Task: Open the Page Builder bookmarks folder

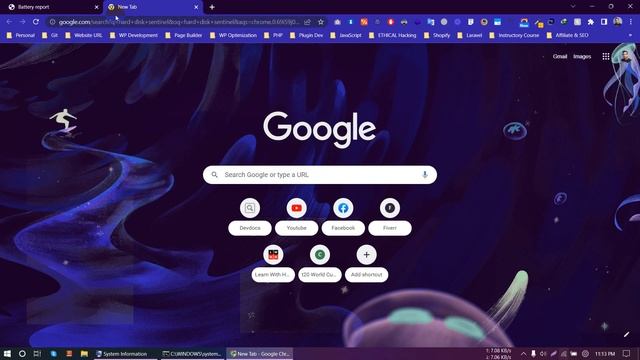Action: pos(184,36)
